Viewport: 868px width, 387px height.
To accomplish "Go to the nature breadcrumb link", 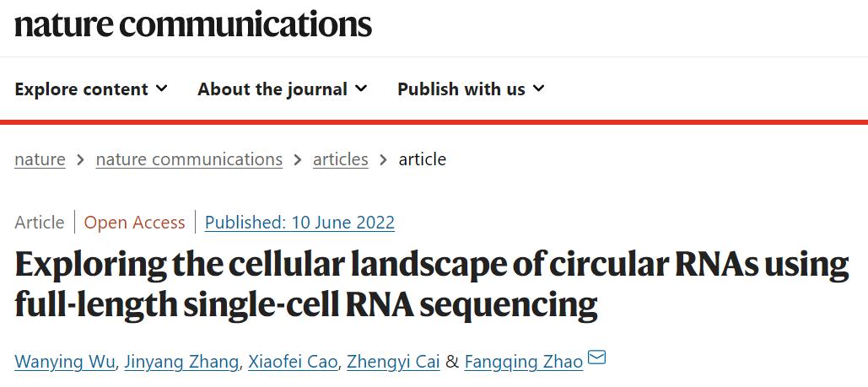I will coord(40,160).
